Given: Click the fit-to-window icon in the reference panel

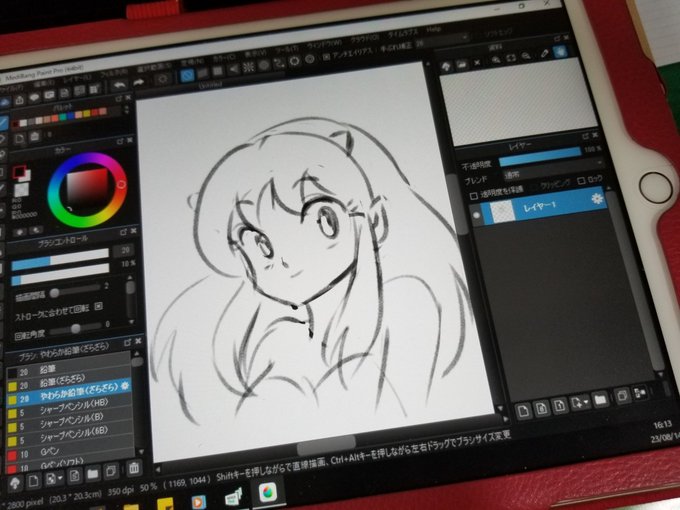Looking at the screenshot, I should (511, 58).
